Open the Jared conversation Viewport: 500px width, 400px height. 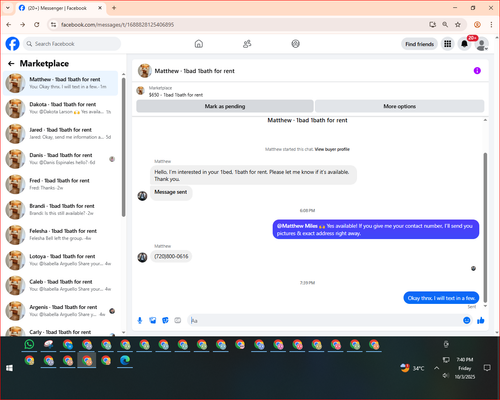[61, 133]
